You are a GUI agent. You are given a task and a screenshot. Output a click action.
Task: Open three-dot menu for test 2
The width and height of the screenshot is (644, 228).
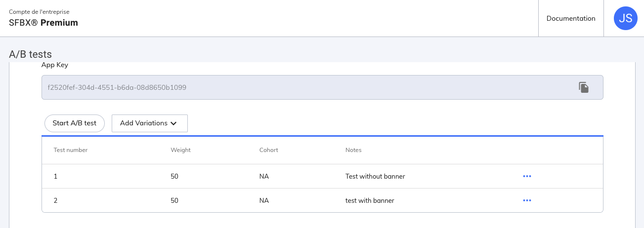[527, 200]
